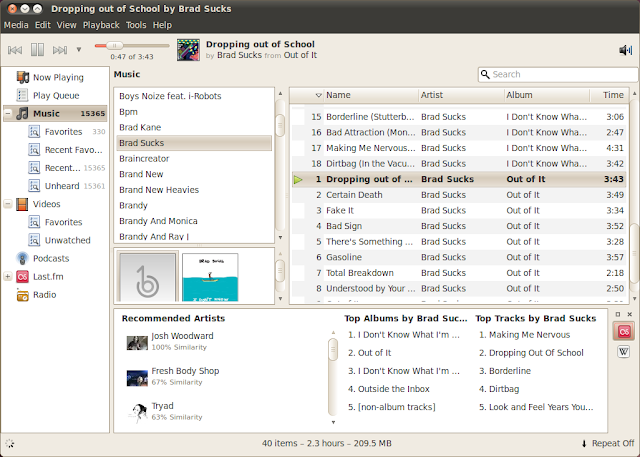
Task: Open the Media menu
Action: click(16, 25)
